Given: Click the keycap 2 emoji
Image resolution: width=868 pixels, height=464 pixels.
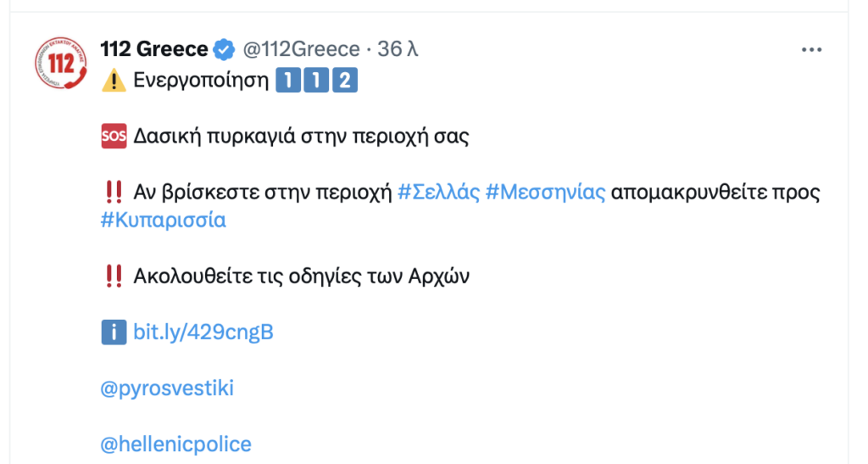Looking at the screenshot, I should pyautogui.click(x=343, y=81).
